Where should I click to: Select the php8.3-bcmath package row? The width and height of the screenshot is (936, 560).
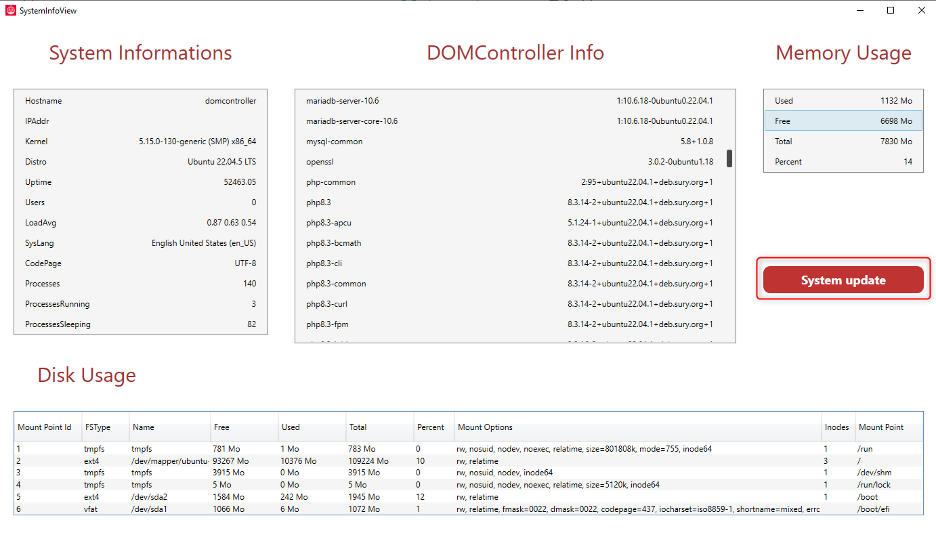(x=509, y=243)
